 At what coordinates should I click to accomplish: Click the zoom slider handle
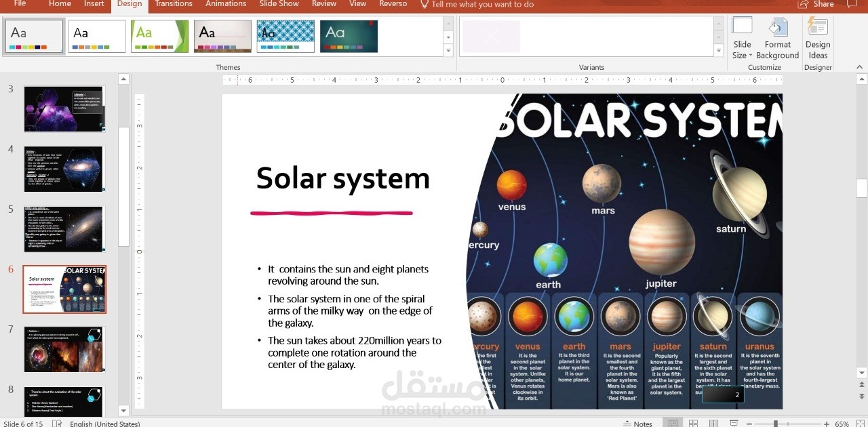point(775,424)
